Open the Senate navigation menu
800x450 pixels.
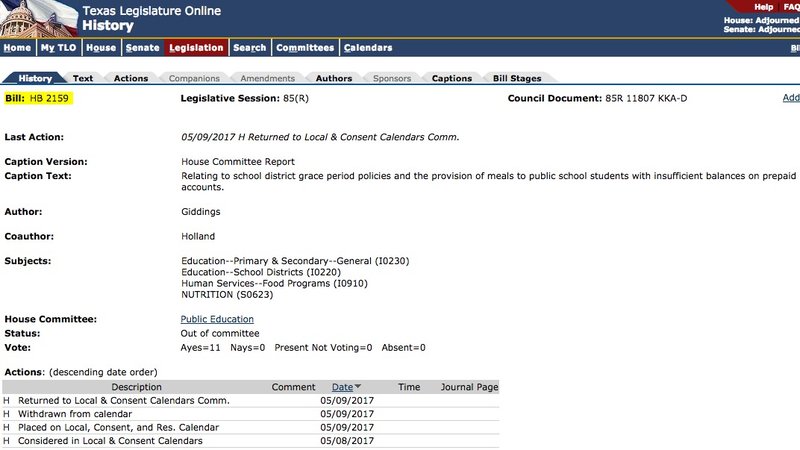pyautogui.click(x=142, y=48)
